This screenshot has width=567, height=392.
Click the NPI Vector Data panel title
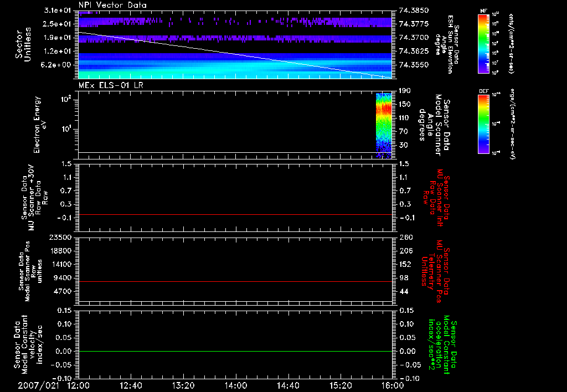point(112,6)
